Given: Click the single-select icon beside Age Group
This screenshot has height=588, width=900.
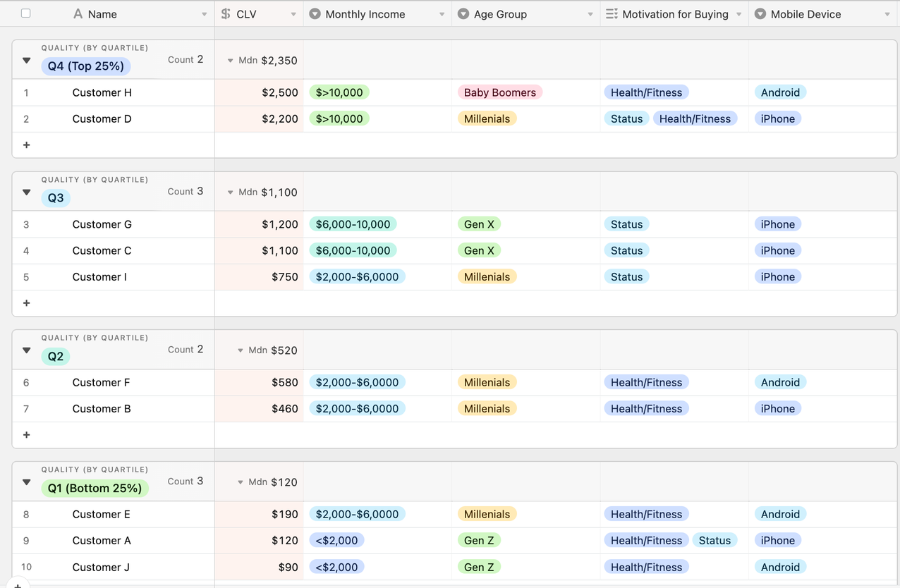Looking at the screenshot, I should [x=463, y=14].
